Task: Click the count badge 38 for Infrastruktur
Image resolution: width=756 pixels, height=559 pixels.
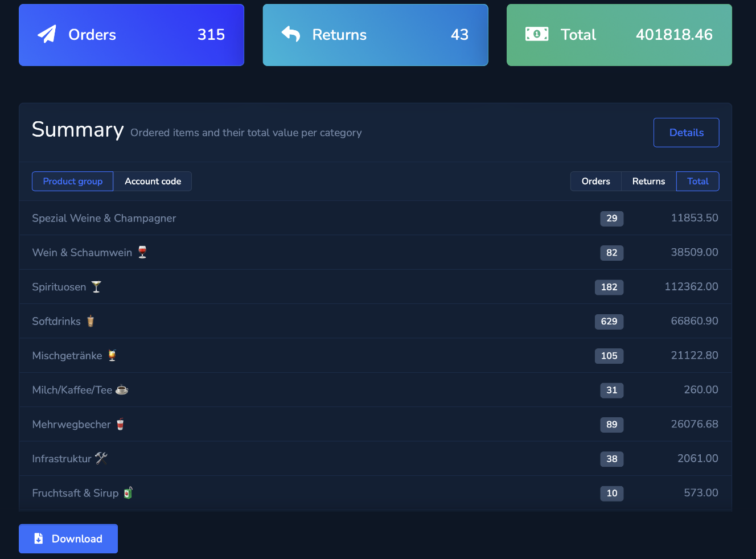Action: 612,459
